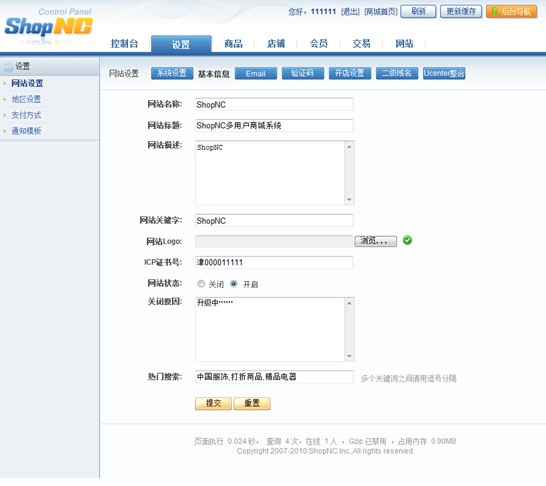
Task: Open the 网站 main tab
Action: point(404,44)
